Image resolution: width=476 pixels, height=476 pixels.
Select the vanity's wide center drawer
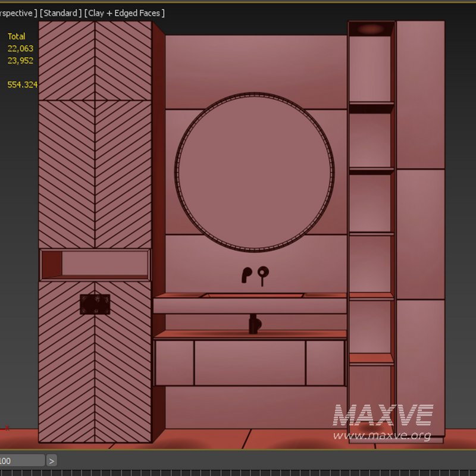[x=250, y=362]
